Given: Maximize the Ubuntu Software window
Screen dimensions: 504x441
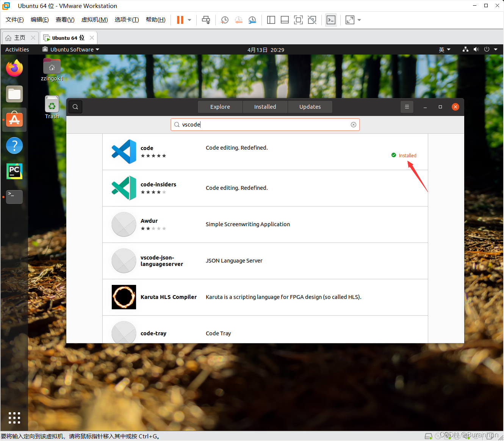Looking at the screenshot, I should coord(440,107).
